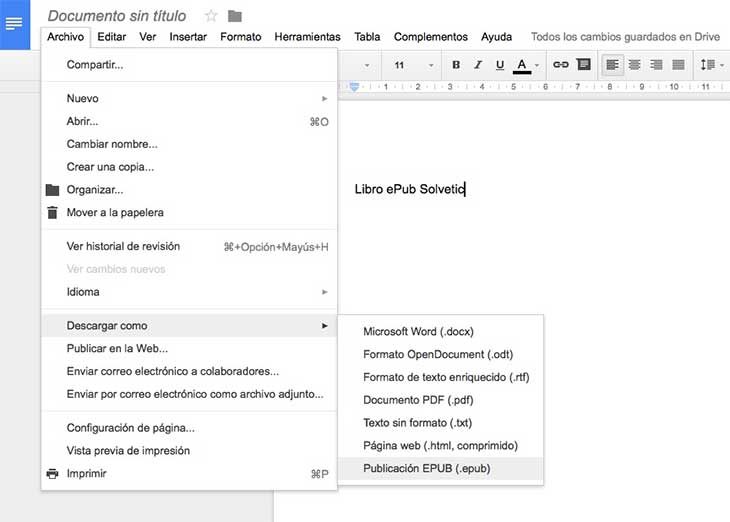The height and width of the screenshot is (522, 730).
Task: Center align the text
Action: click(634, 65)
